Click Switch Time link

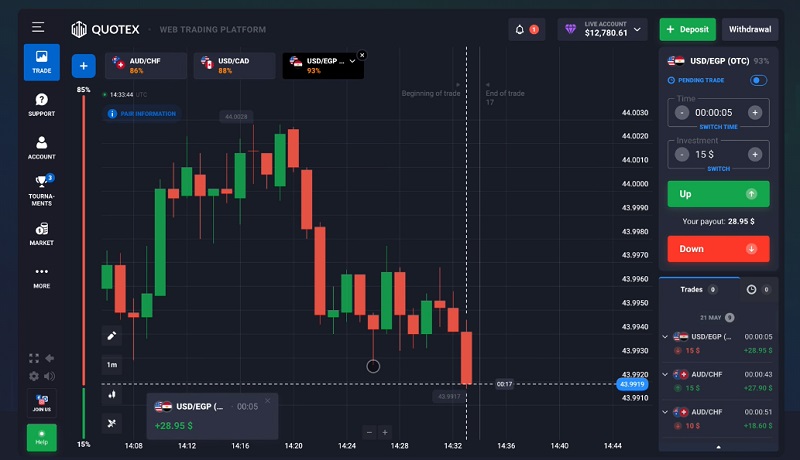718,126
